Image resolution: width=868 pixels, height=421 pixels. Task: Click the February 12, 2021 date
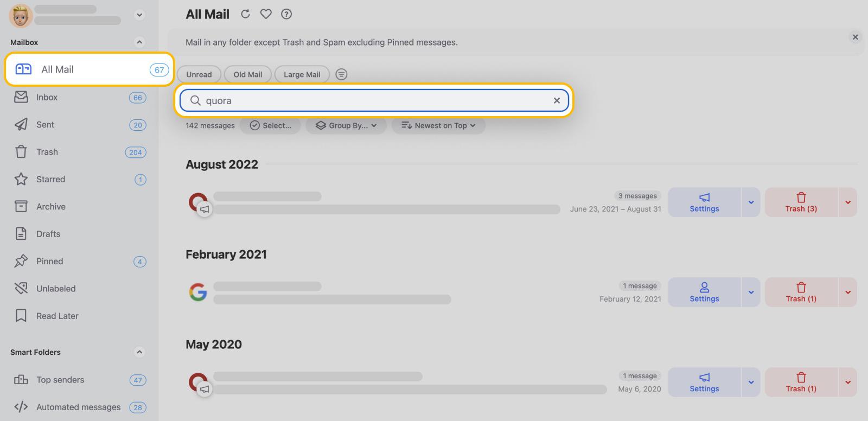click(x=630, y=299)
